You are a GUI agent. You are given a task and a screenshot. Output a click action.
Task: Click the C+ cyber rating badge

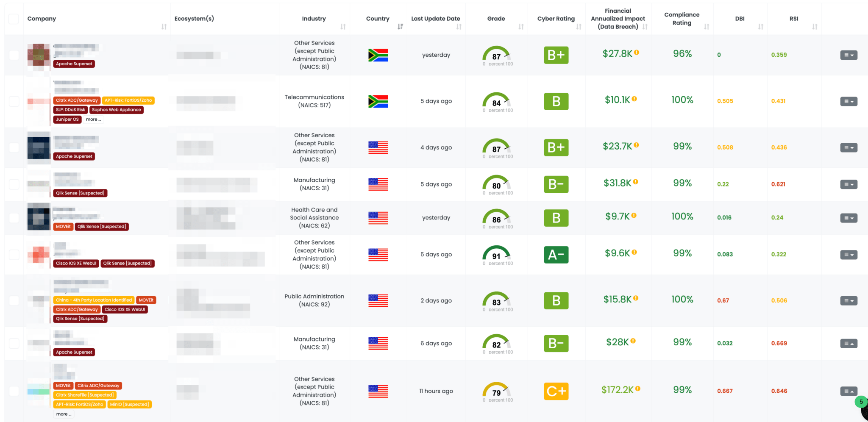click(x=556, y=391)
